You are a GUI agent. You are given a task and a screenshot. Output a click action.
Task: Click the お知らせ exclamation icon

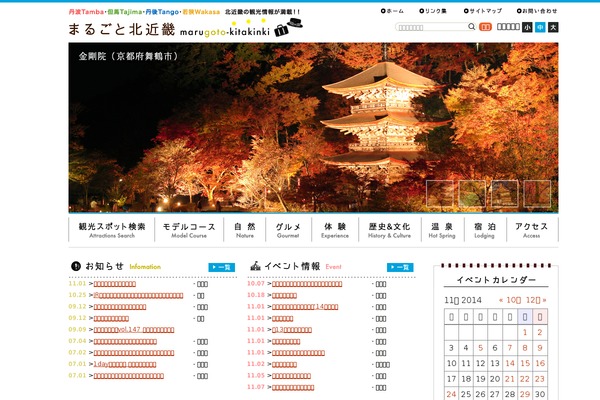click(76, 266)
